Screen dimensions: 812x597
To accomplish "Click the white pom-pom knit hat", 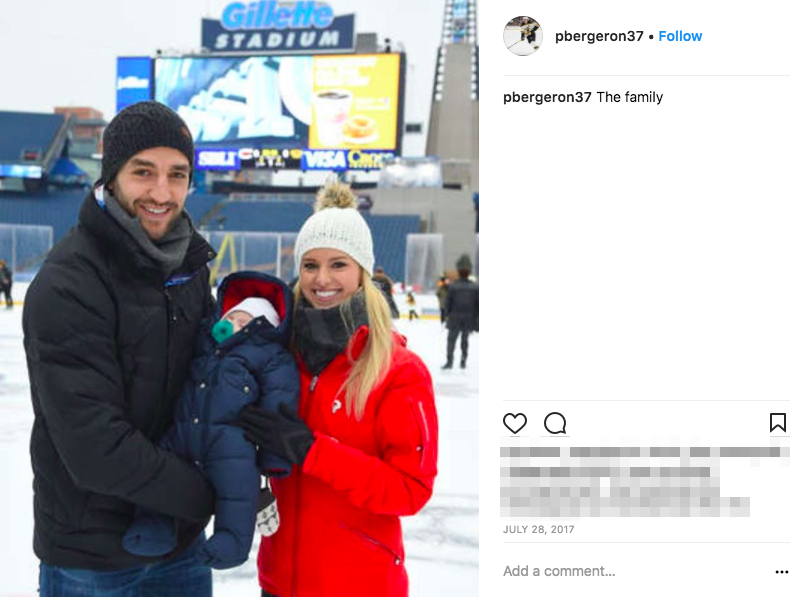I will (x=335, y=230).
